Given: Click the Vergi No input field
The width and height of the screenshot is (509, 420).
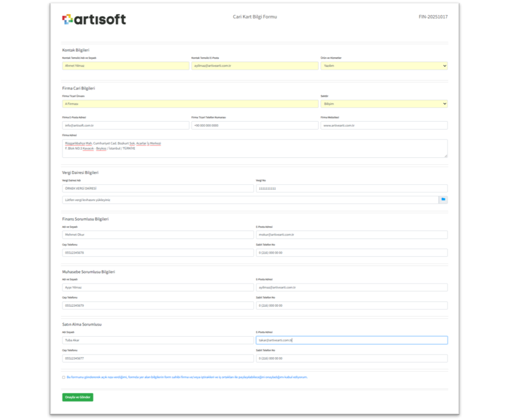Looking at the screenshot, I should [x=351, y=188].
